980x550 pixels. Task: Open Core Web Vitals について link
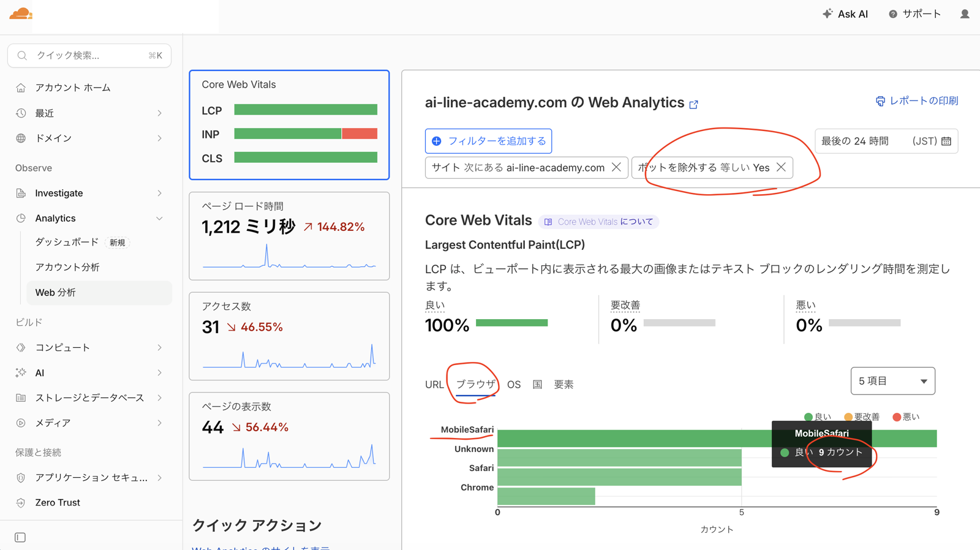tap(598, 222)
